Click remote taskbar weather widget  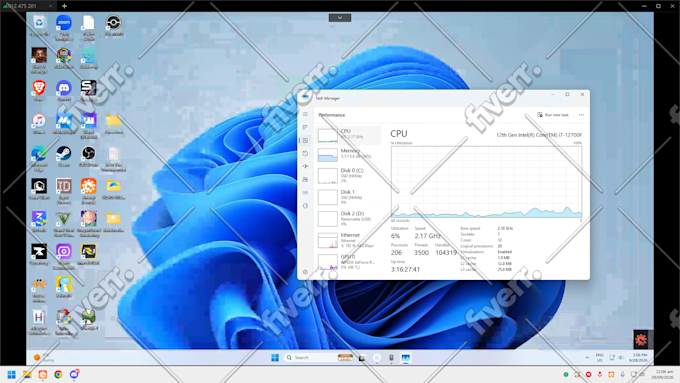[44, 357]
